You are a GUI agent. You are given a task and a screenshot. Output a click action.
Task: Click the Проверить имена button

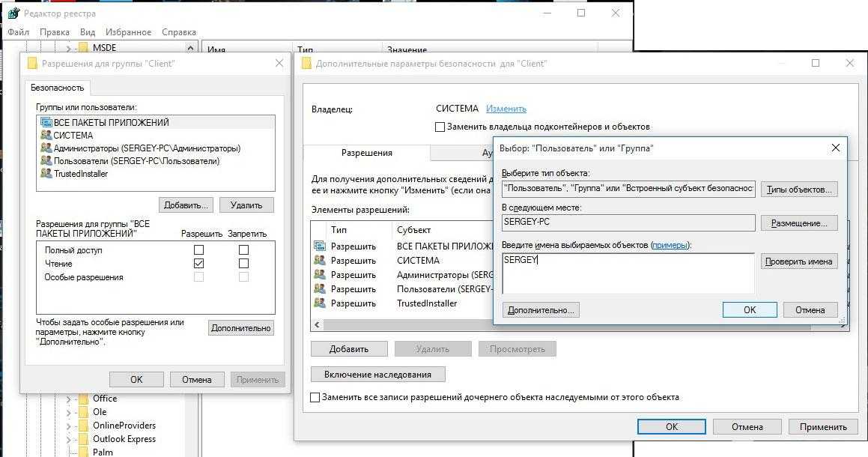pos(798,261)
